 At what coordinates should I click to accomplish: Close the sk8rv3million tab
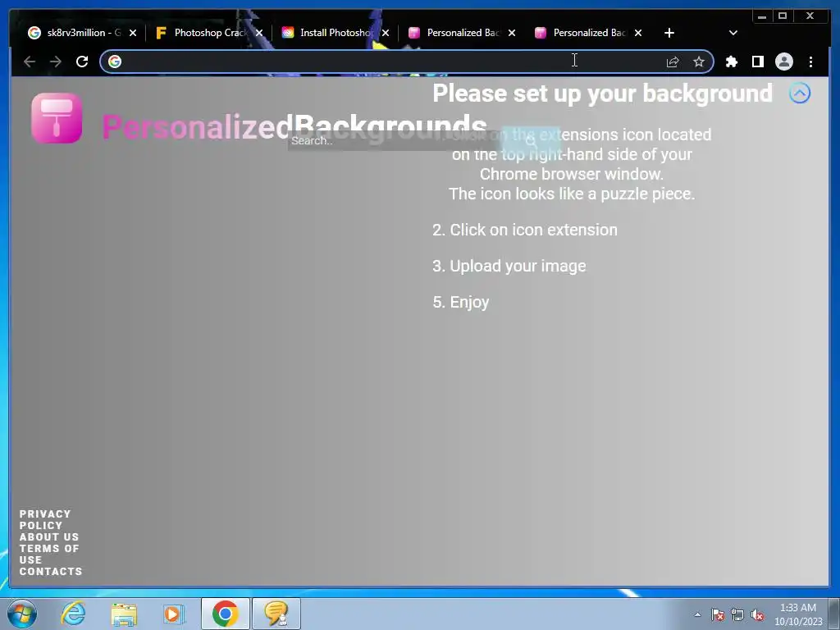click(x=133, y=33)
